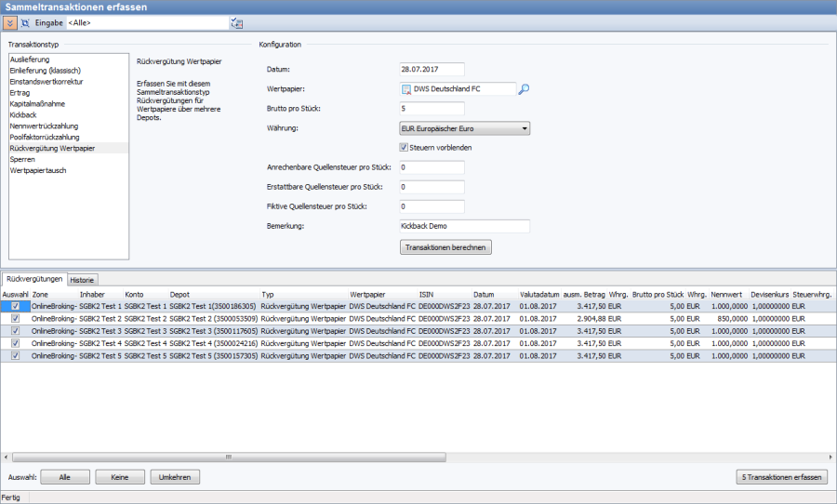Click the Keine selection button
The image size is (837, 504).
click(x=119, y=477)
